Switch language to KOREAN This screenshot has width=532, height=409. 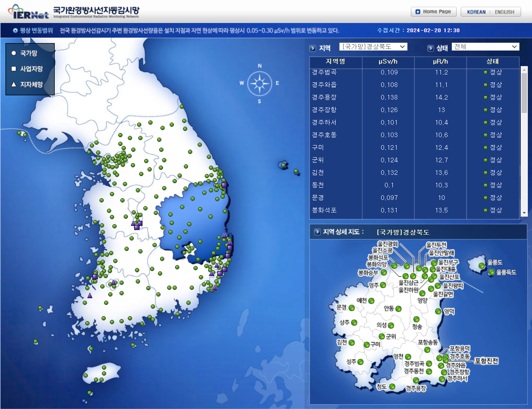476,12
